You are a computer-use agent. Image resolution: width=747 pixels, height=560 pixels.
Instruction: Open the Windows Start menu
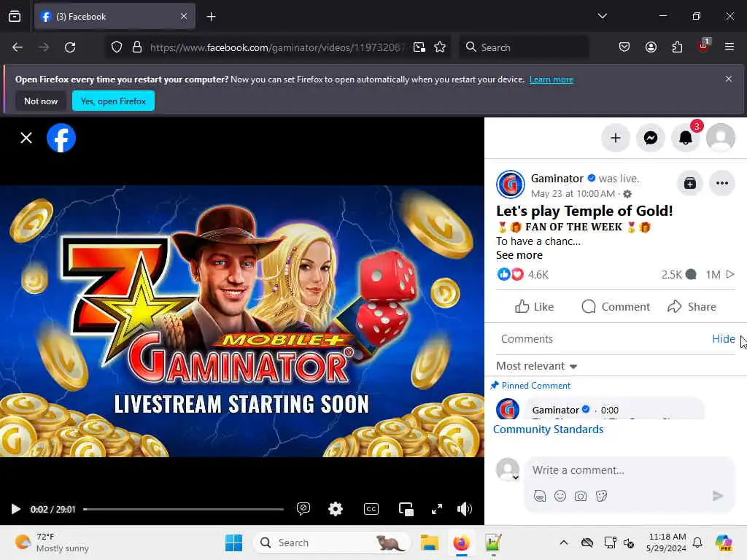click(233, 542)
